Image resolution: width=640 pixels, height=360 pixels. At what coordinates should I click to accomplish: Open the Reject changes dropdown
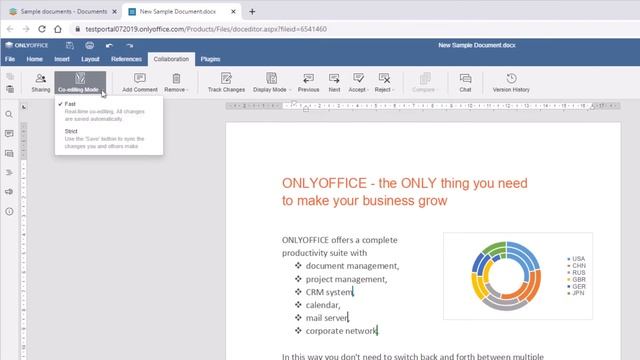(x=384, y=82)
